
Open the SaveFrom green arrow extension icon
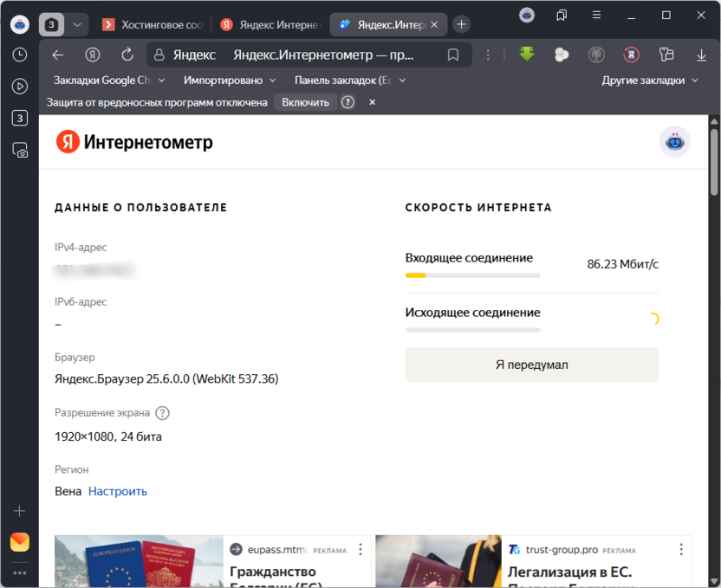527,54
